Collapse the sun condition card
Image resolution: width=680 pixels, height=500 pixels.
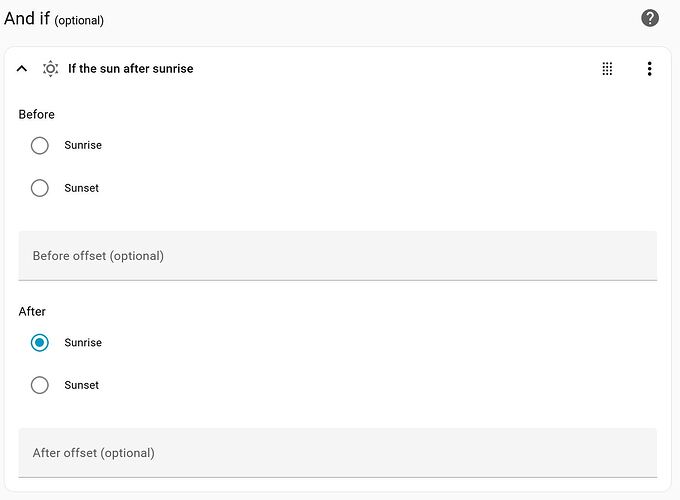coord(22,69)
